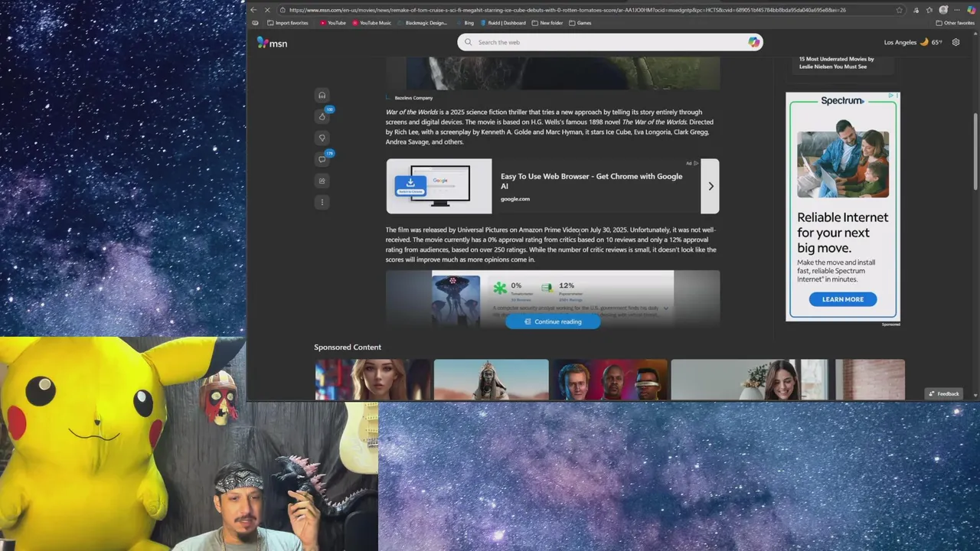The height and width of the screenshot is (551, 980).
Task: Open the sponsored card with three cartoon men
Action: click(x=609, y=380)
